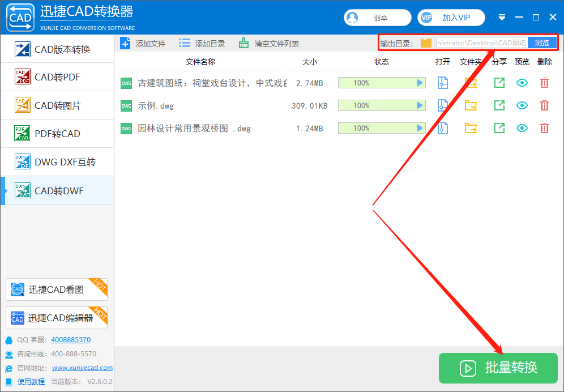Click the 使用教程 book icon
The image size is (564, 392).
coord(9,382)
